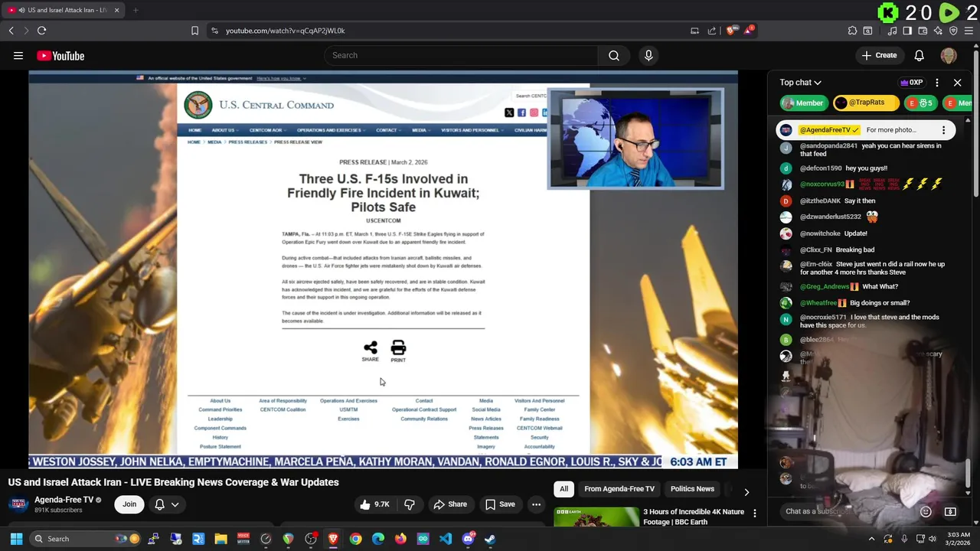Open Google Chrome from taskbar
This screenshot has height=551, width=980.
click(355, 539)
